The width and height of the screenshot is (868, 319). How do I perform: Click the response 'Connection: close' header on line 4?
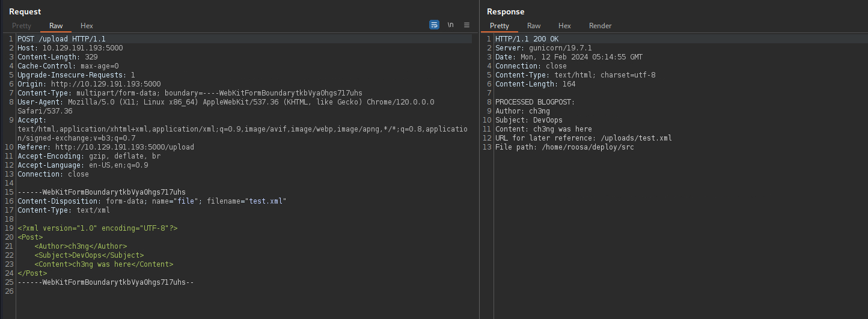tap(531, 66)
